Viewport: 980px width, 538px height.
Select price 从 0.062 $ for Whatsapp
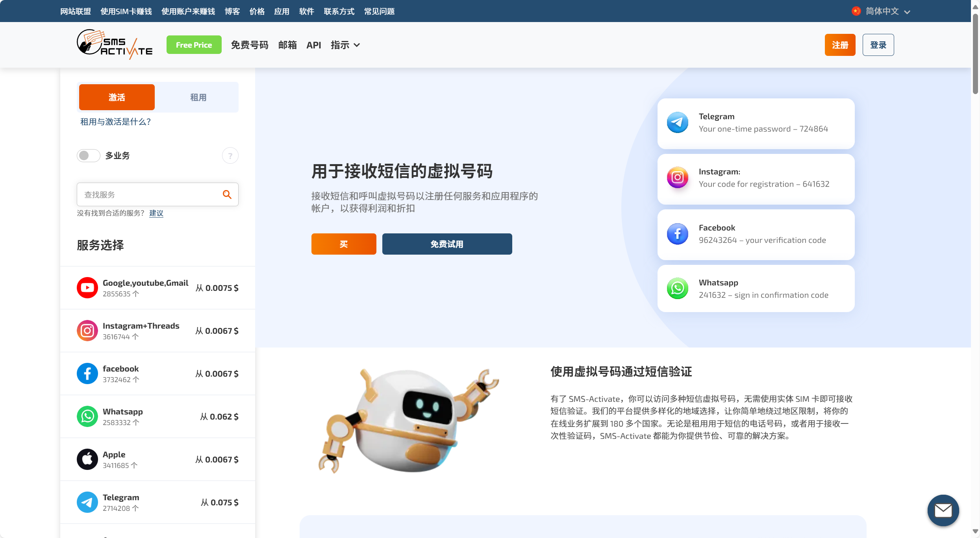pyautogui.click(x=219, y=416)
